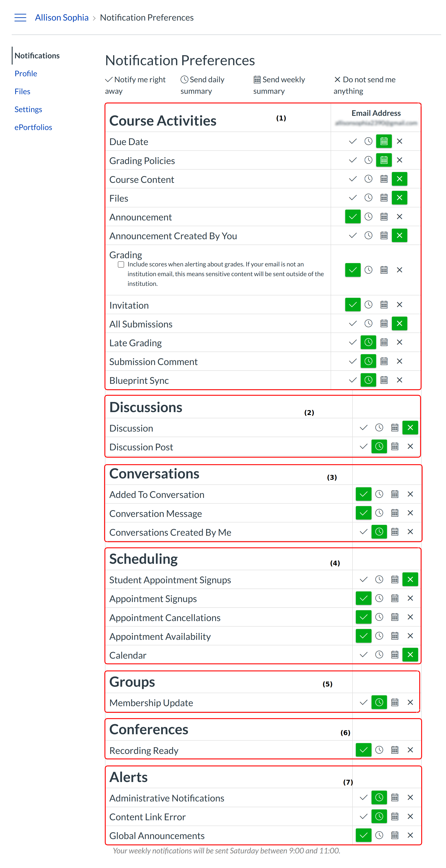Select weekly summary for Course Content
Image resolution: width=446 pixels, height=868 pixels.
point(384,179)
